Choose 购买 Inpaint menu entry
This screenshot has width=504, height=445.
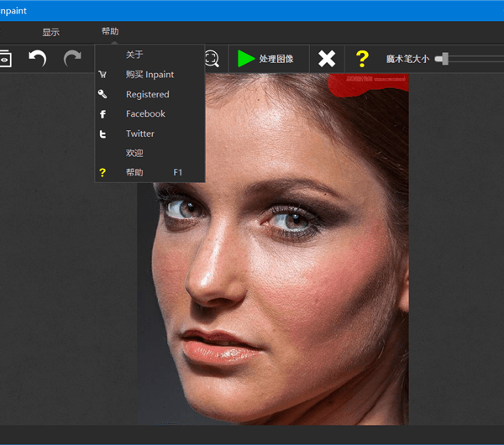coord(150,75)
